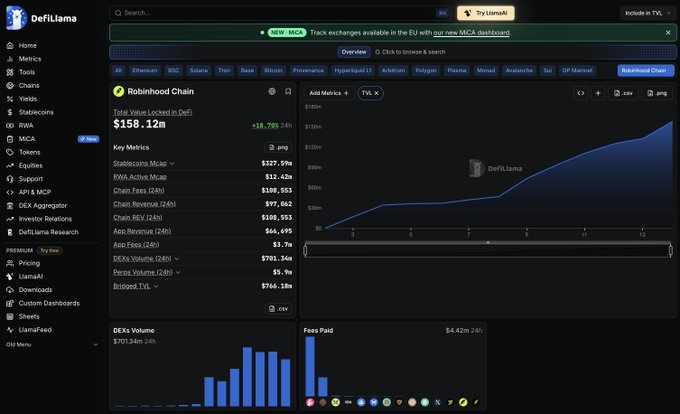
Task: Click the embed code icon
Action: click(581, 93)
